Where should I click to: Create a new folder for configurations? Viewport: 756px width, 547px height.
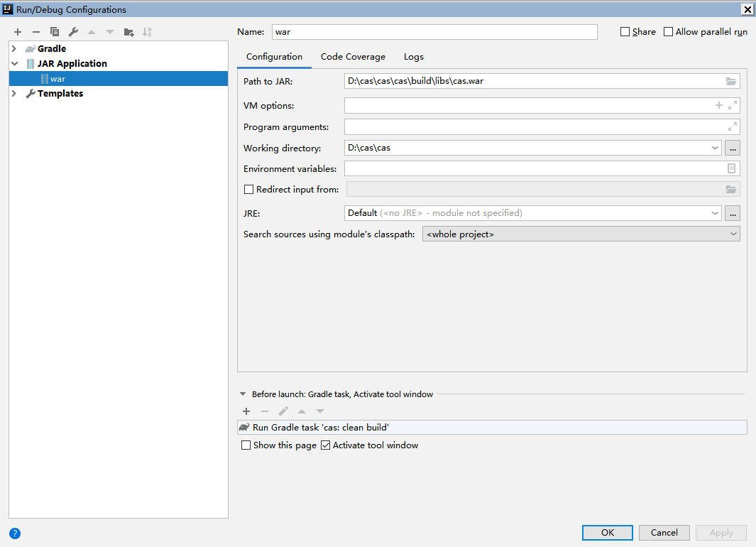128,31
